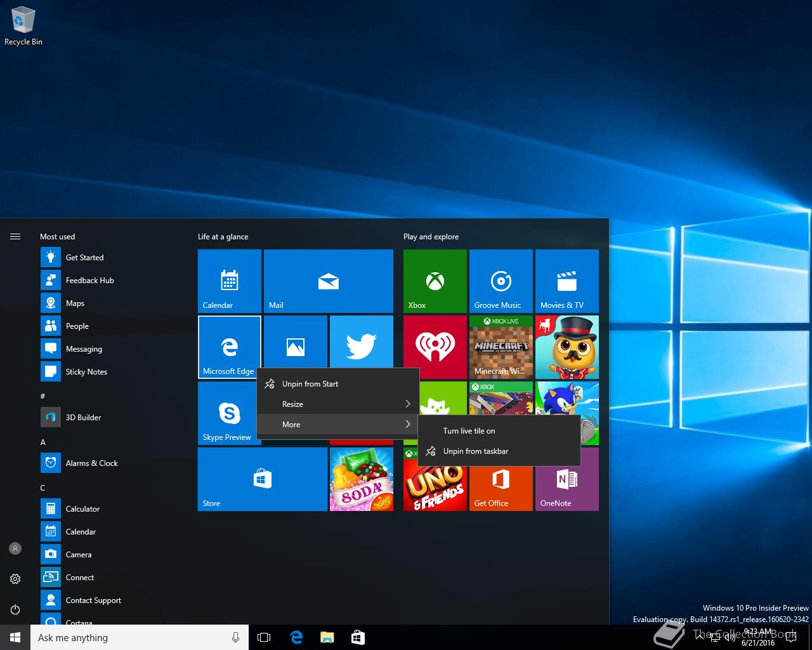Turn live tile on
This screenshot has height=650, width=812.
click(x=469, y=431)
